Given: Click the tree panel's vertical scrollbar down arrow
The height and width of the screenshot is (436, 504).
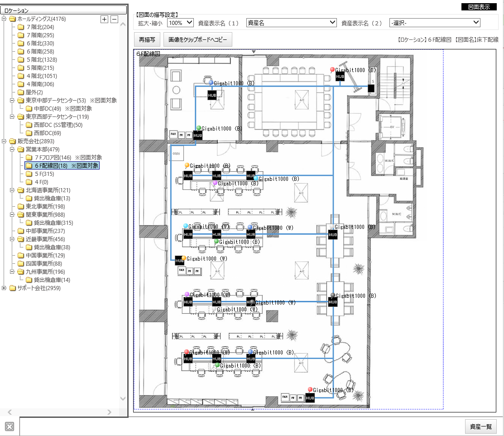Looking at the screenshot, I should [123, 399].
